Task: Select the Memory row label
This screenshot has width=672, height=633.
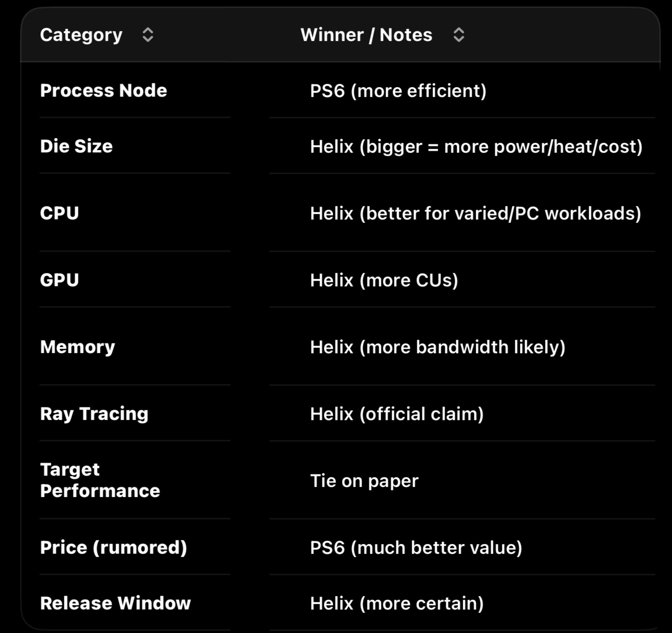Action: 78,347
